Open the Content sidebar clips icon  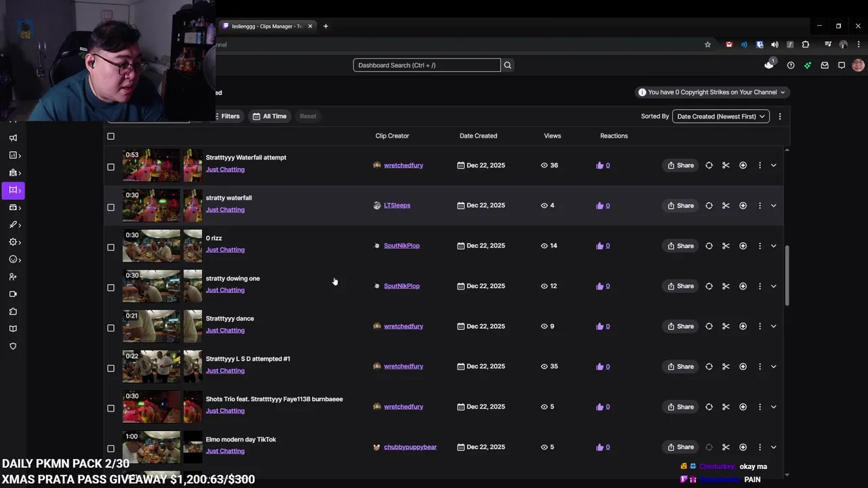[x=13, y=190]
